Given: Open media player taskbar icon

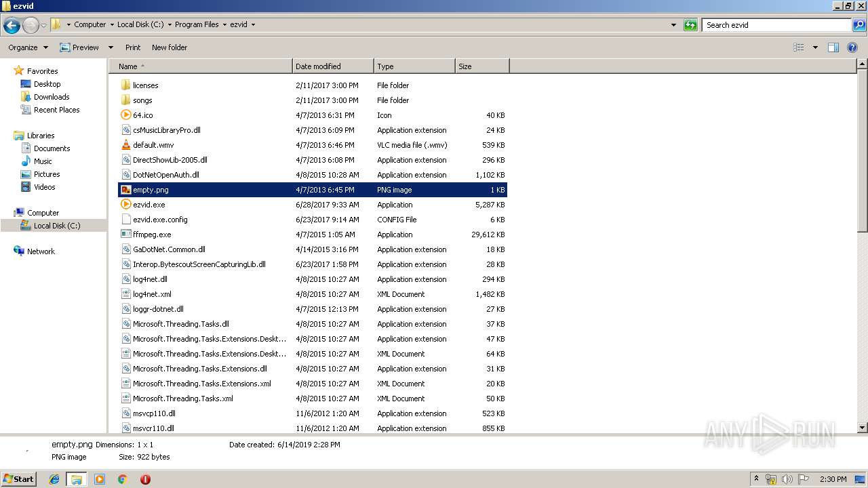Looking at the screenshot, I should [100, 479].
